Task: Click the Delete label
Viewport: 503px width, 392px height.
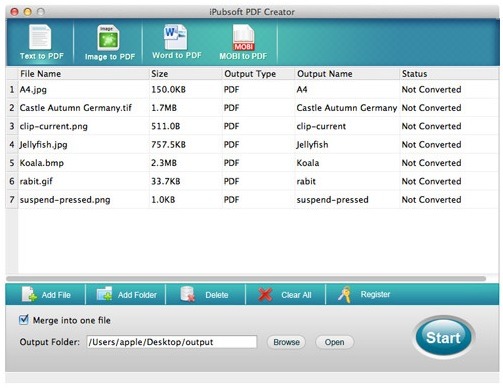Action: point(217,295)
